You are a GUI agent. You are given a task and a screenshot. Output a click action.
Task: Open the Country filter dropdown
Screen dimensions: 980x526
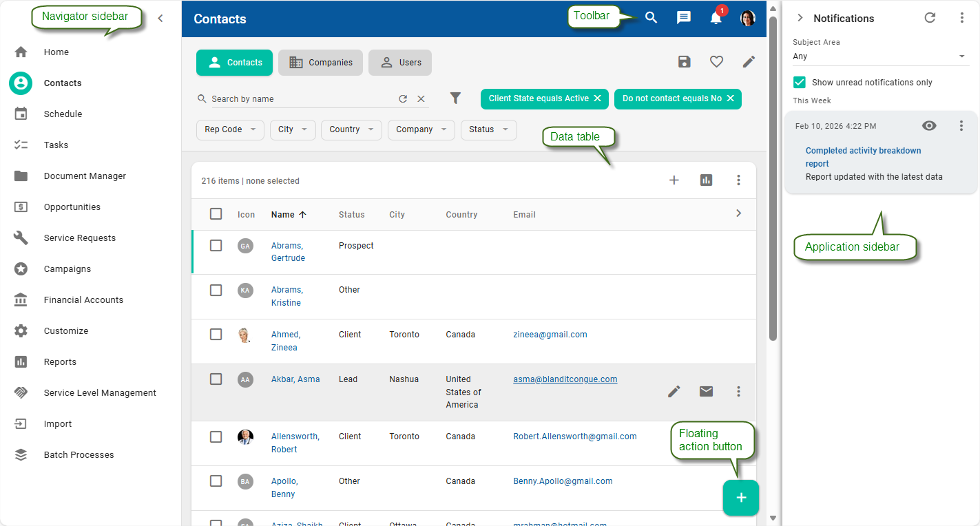pos(351,129)
